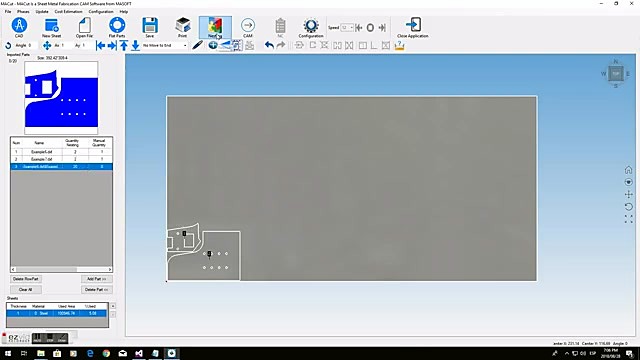The image size is (640, 360).
Task: Click the sheets list up arrow button
Action: click(x=113, y=306)
